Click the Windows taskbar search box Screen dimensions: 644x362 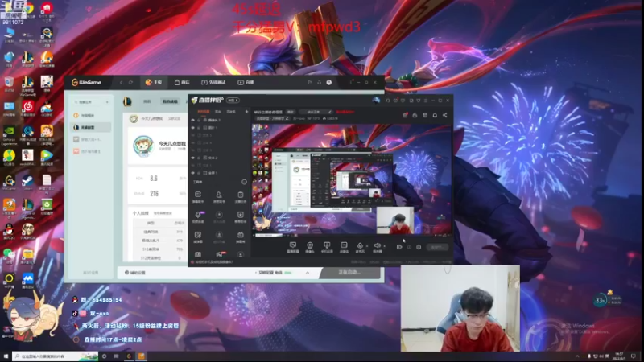point(55,356)
